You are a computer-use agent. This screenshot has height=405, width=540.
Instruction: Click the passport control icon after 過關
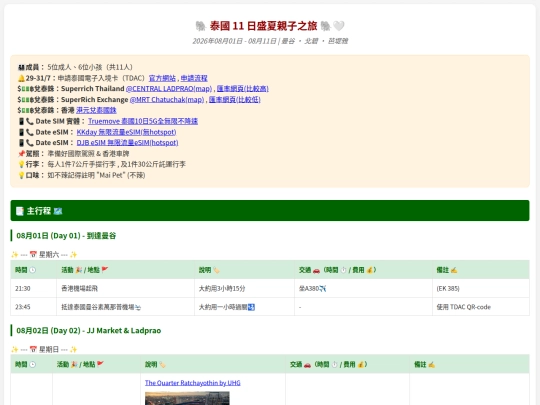pyautogui.click(x=251, y=307)
